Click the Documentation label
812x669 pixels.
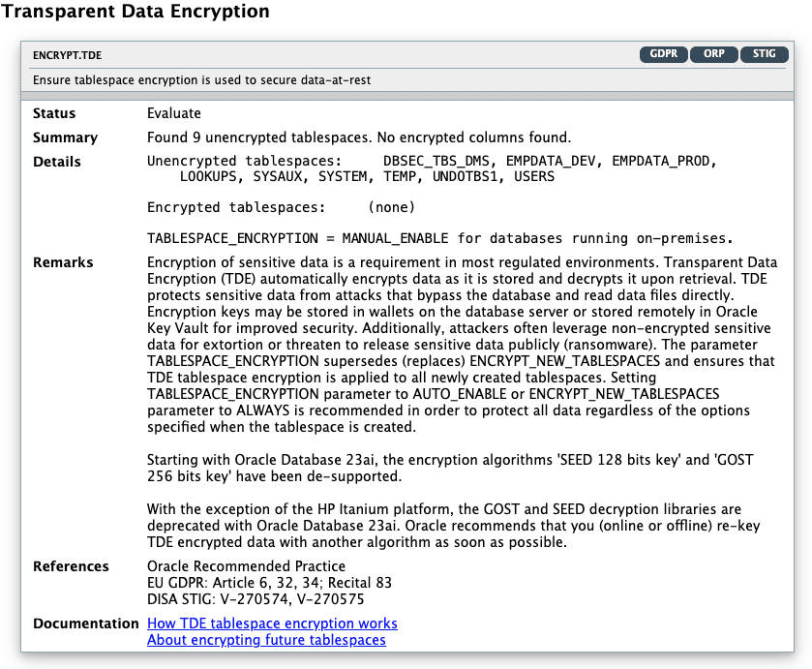[x=86, y=623]
